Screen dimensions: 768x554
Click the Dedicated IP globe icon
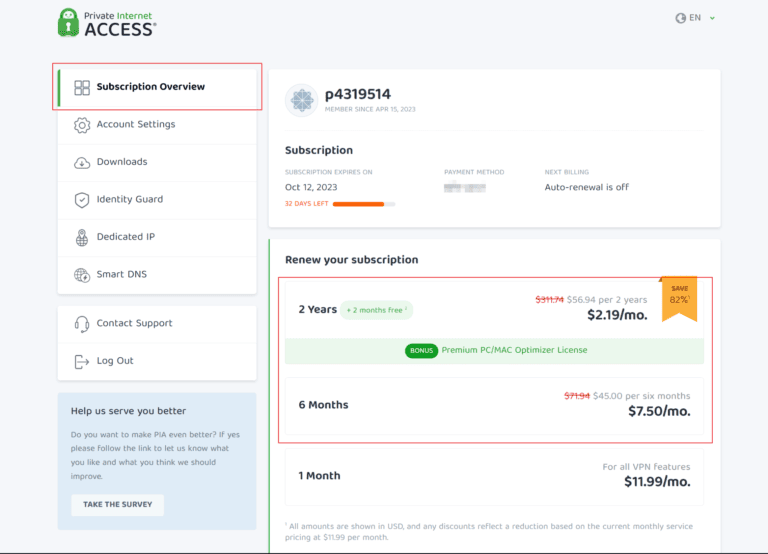(x=82, y=237)
